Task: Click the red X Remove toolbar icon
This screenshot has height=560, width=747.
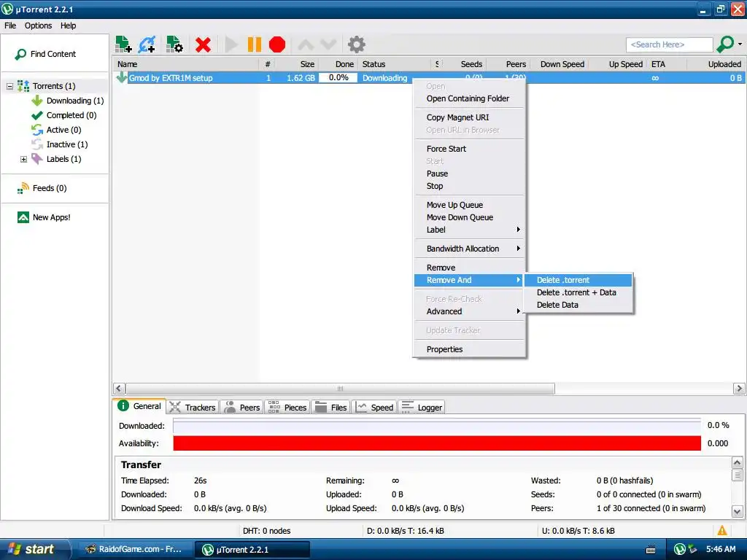Action: (203, 44)
